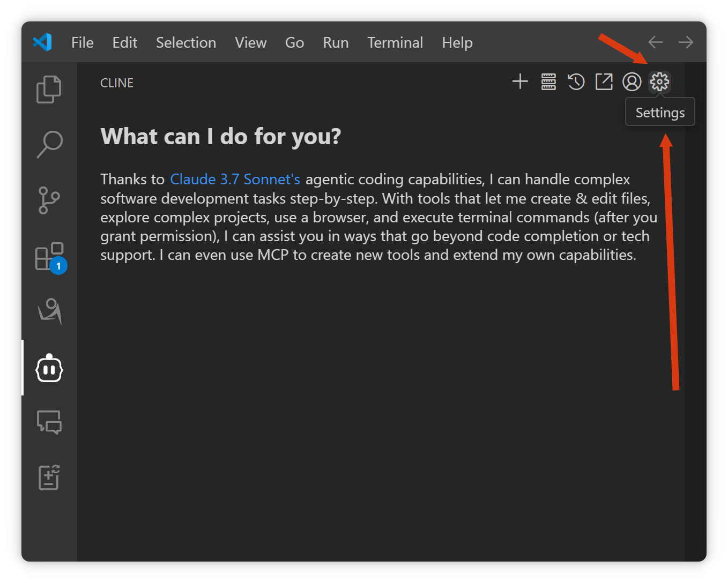The image size is (728, 583).
Task: Pop out Cline into editor
Action: click(604, 82)
